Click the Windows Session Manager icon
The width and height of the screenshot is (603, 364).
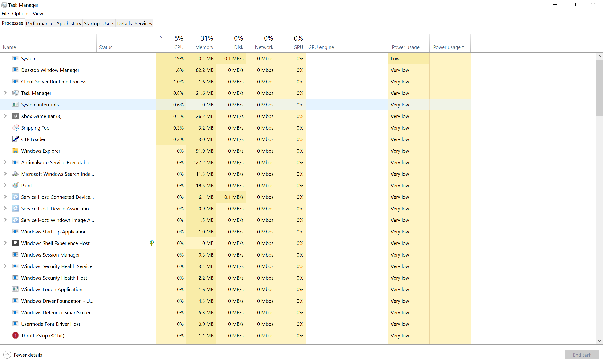(x=15, y=254)
